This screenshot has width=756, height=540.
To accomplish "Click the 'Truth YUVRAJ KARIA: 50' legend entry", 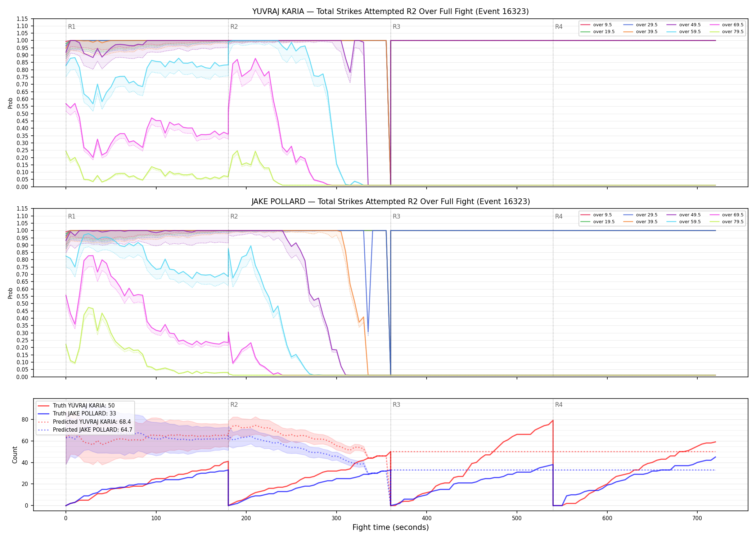I will 76,406.
